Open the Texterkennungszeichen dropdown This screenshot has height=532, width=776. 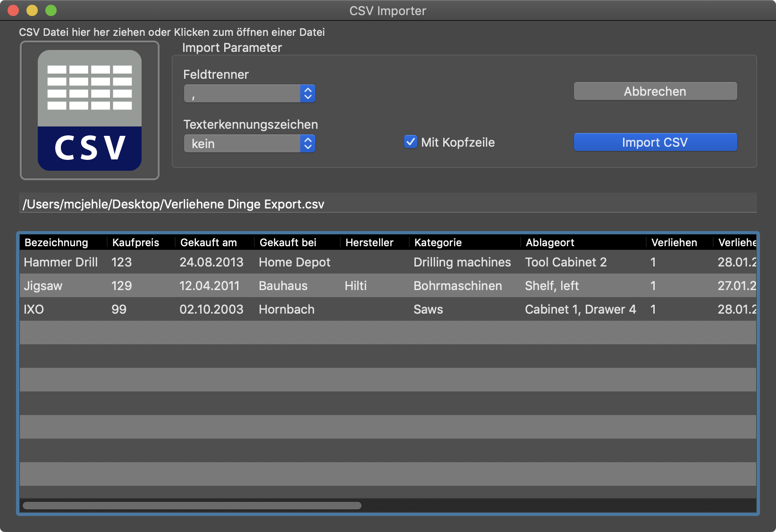[250, 143]
